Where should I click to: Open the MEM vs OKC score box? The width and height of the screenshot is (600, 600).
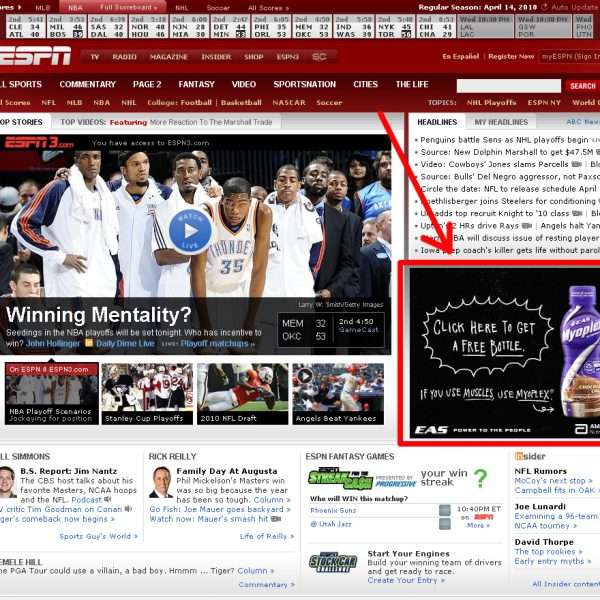(x=312, y=26)
